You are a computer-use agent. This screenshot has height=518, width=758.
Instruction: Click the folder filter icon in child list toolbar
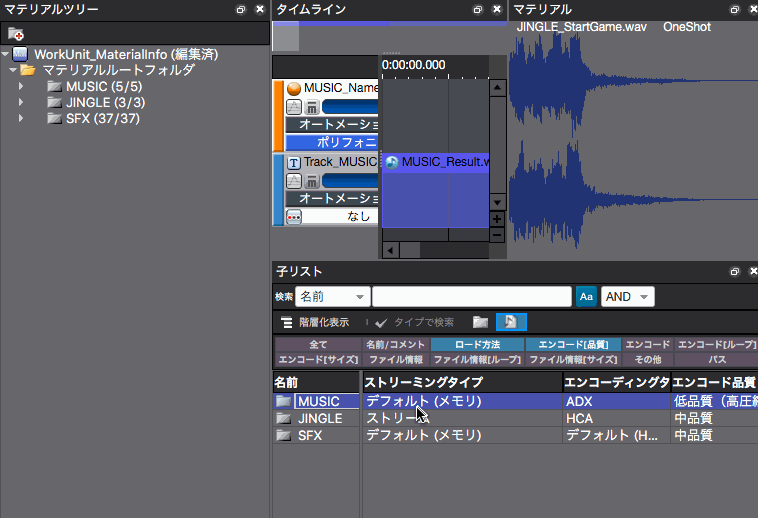[x=481, y=322]
